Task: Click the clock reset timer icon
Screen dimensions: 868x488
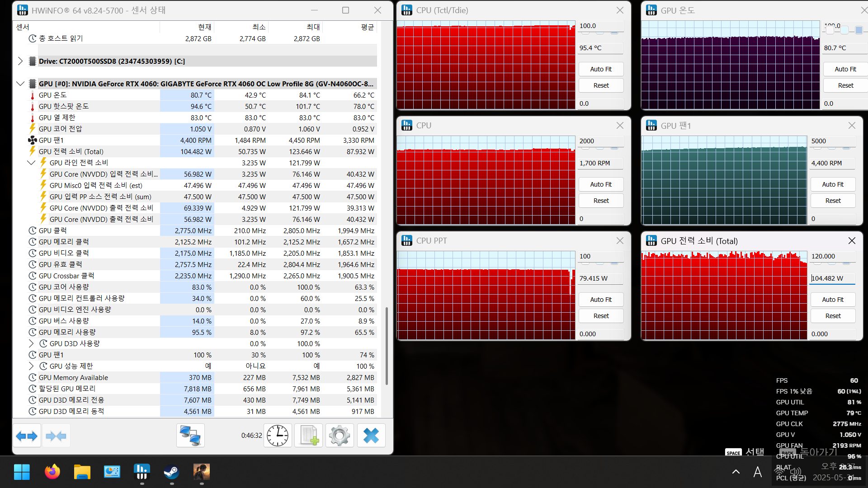Action: coord(277,436)
